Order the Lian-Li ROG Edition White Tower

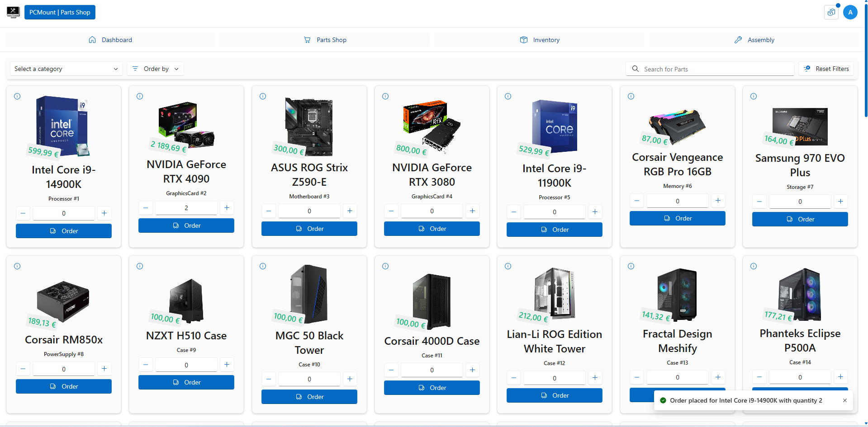(x=555, y=395)
